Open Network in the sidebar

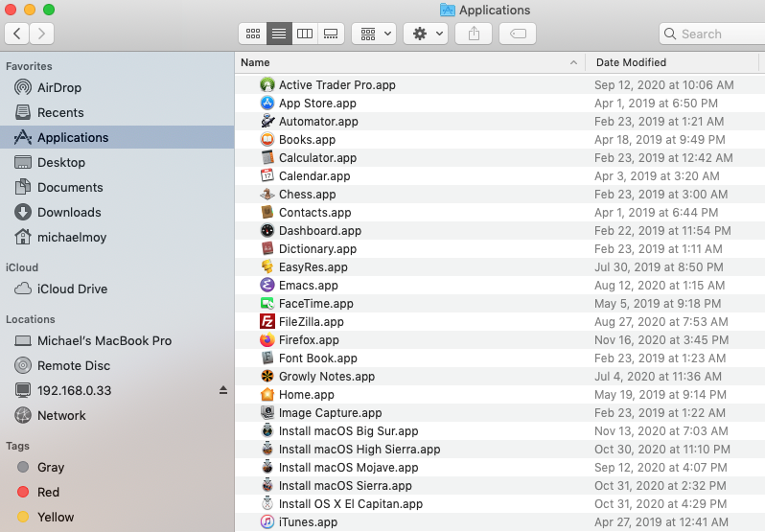click(117, 415)
